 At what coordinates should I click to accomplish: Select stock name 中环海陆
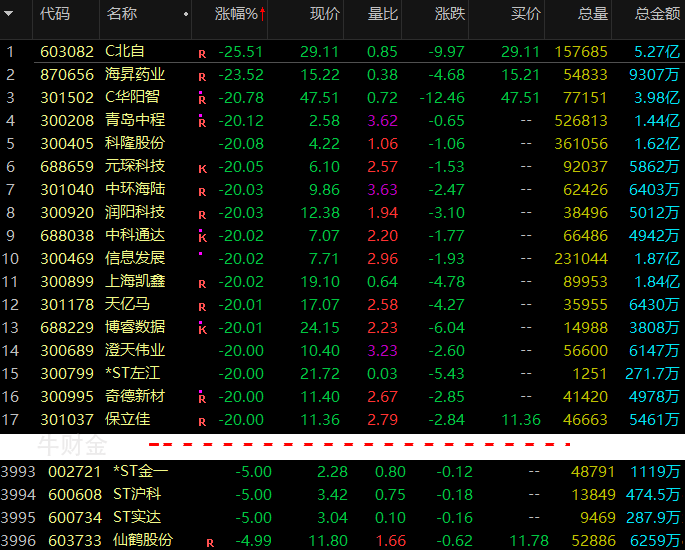135,190
